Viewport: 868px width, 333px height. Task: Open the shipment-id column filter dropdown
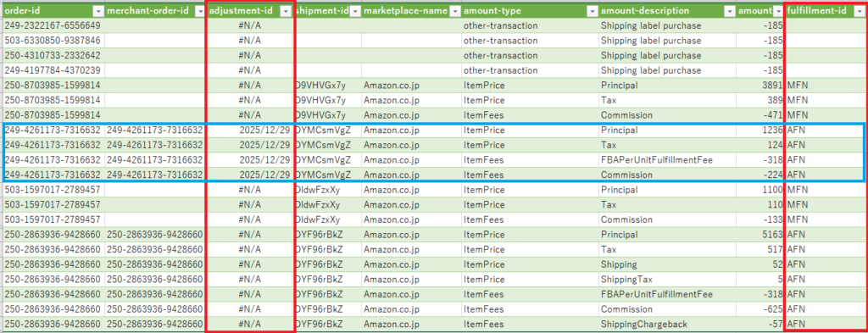[355, 11]
